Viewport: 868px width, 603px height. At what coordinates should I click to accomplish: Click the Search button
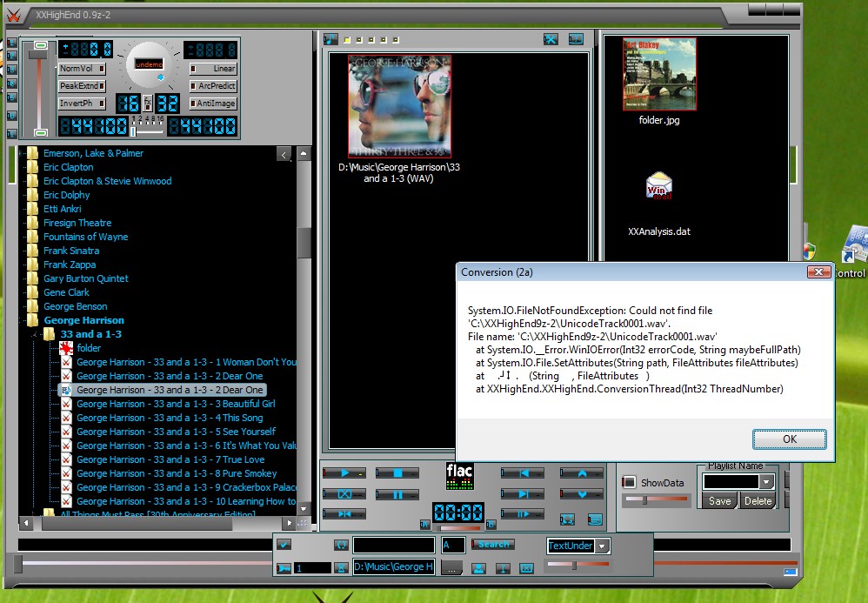pyautogui.click(x=492, y=545)
